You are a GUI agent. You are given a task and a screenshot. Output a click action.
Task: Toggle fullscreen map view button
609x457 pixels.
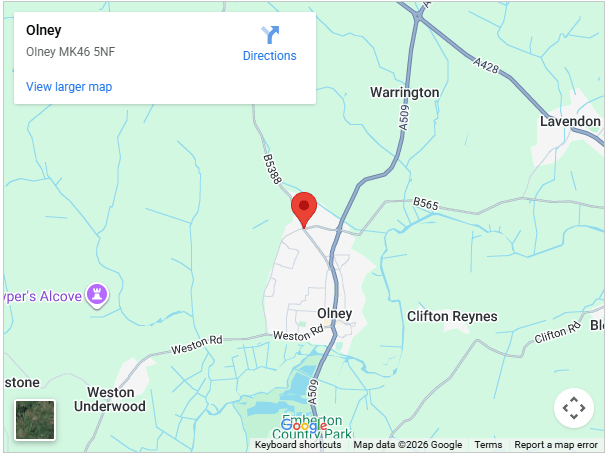[574, 408]
